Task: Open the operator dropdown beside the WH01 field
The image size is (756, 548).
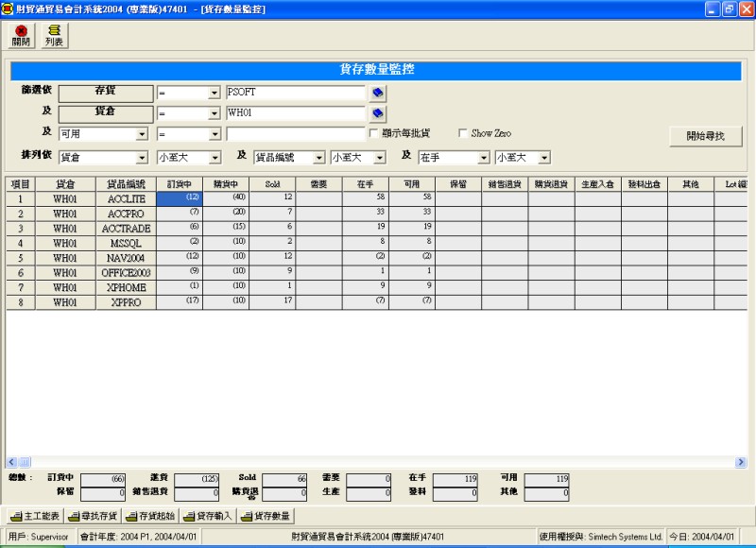Action: point(215,113)
